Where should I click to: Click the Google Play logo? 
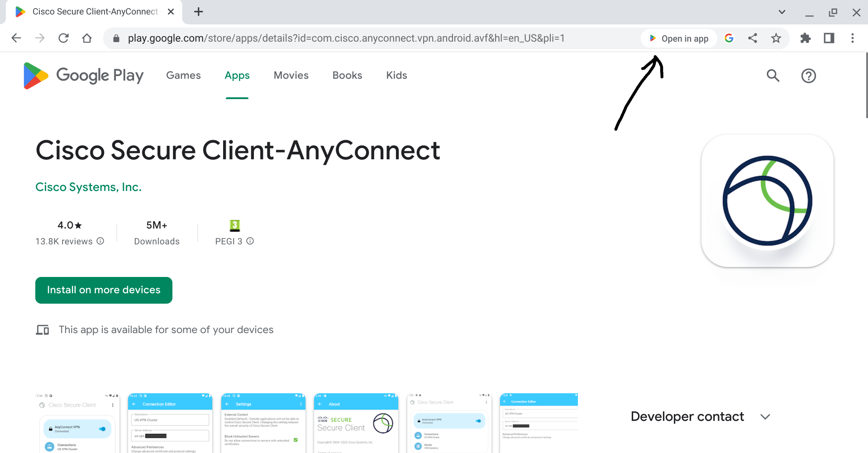83,76
